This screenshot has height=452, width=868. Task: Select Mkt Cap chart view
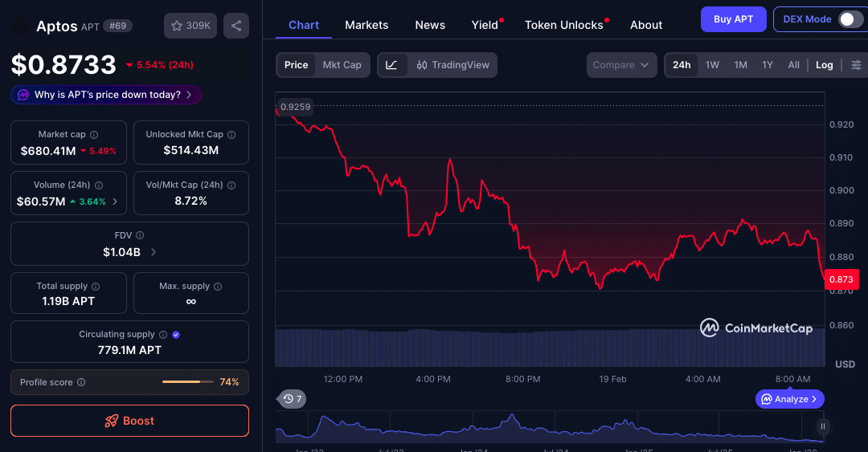[342, 65]
